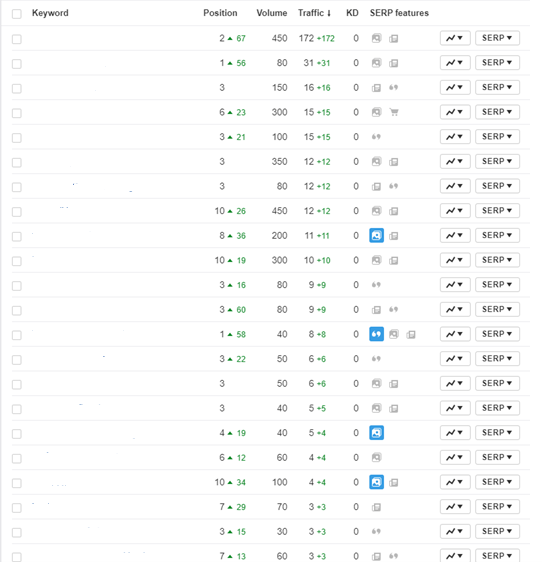Image resolution: width=542 pixels, height=562 pixels.
Task: Click blue image pack icon in volume 100 position 10 row
Action: [x=376, y=482]
